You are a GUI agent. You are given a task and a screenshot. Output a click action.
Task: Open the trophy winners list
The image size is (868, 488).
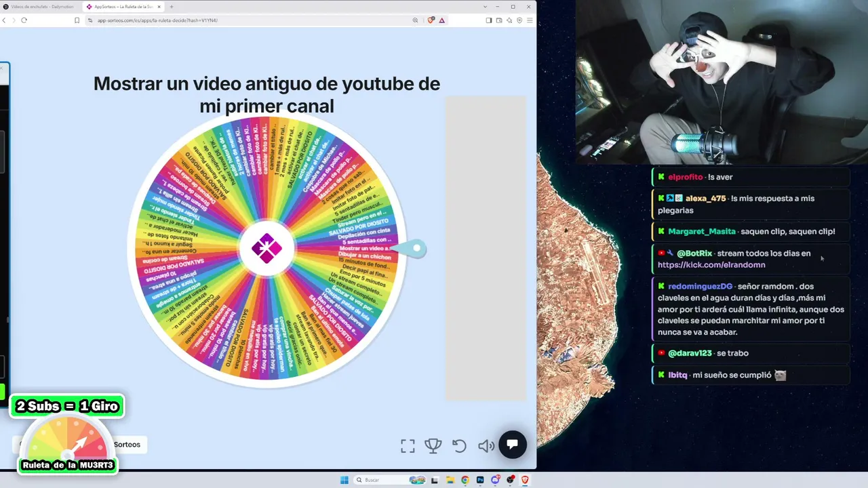(x=433, y=446)
